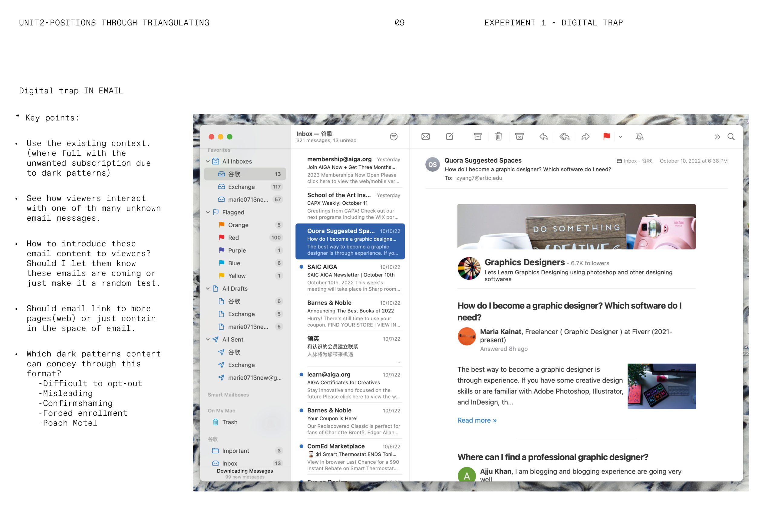Viewport: 775px width, 532px height.
Task: Open the Exchange inbox with 117
Action: [245, 187]
